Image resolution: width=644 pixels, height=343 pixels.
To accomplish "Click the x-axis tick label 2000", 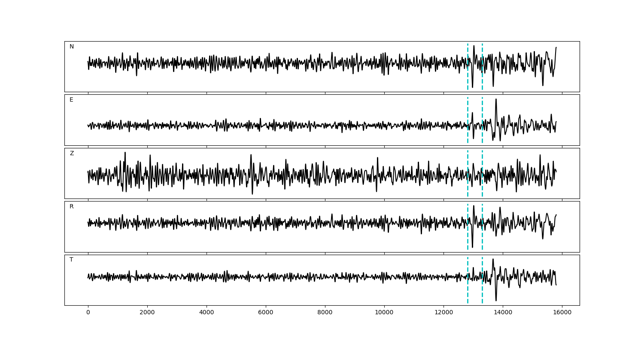I will coord(147,313).
